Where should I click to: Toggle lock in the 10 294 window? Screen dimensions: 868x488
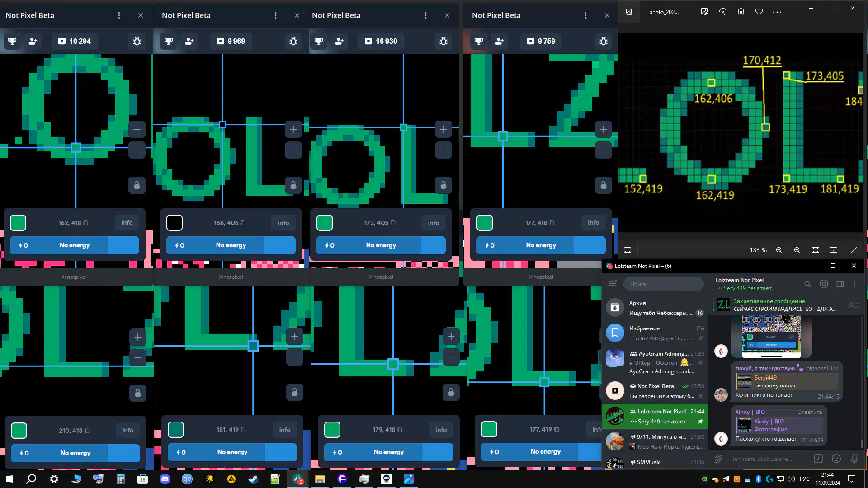click(137, 185)
